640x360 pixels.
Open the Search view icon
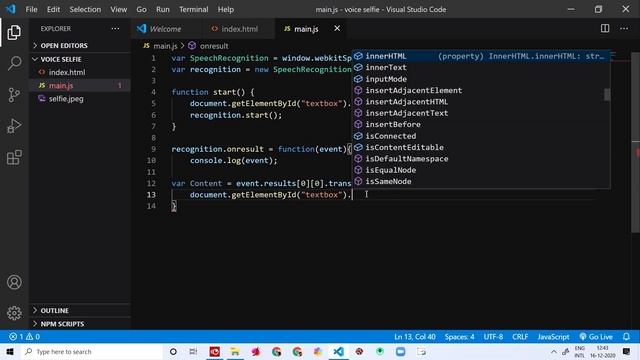tap(14, 64)
